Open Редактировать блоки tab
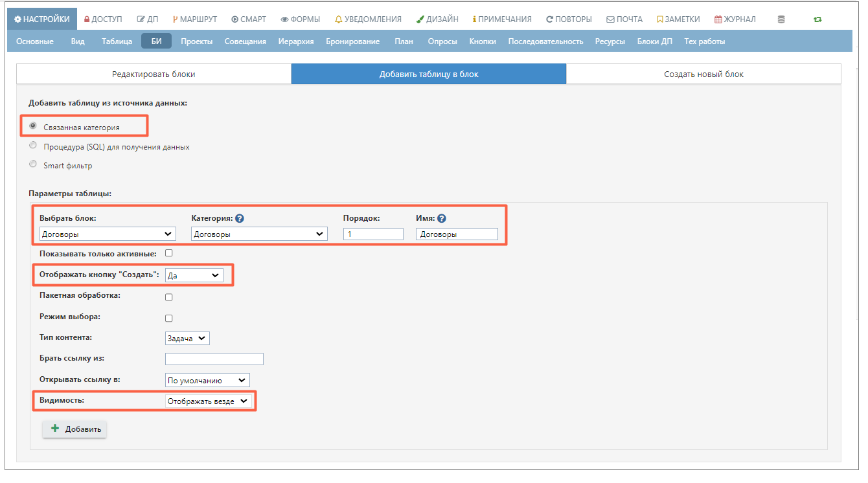 (154, 74)
